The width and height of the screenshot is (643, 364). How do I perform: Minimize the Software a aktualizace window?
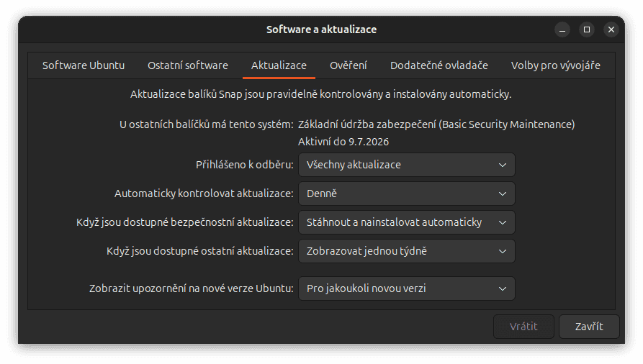tap(563, 29)
